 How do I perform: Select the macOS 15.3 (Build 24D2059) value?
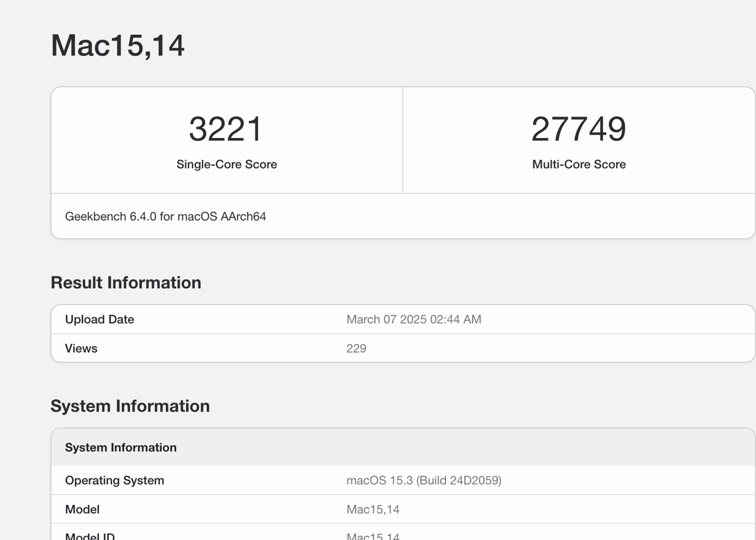pyautogui.click(x=424, y=481)
